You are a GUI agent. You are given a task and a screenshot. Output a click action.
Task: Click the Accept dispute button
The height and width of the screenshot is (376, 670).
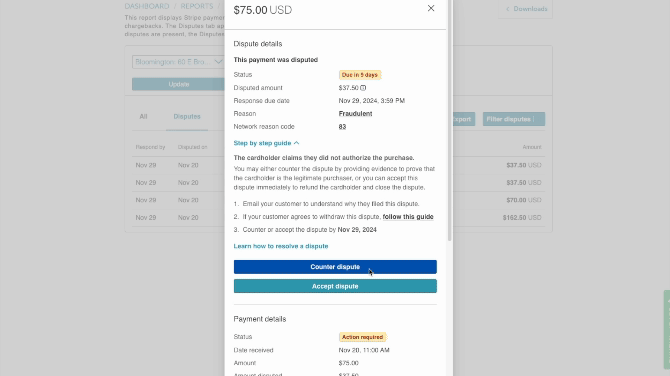pos(335,286)
